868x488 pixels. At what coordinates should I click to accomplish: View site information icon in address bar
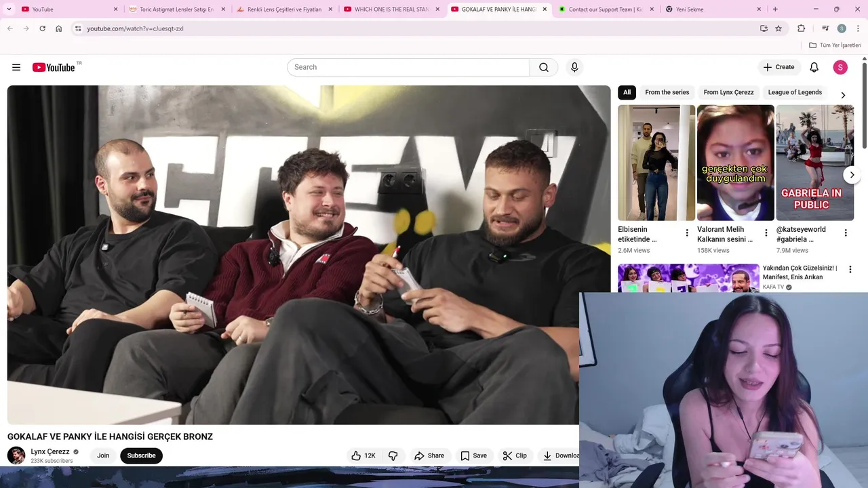click(x=78, y=28)
